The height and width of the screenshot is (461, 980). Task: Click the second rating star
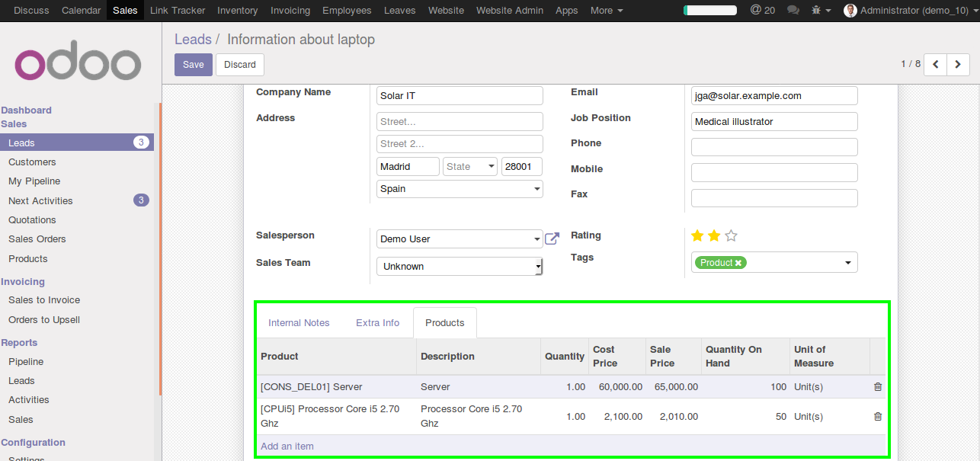[x=714, y=236]
